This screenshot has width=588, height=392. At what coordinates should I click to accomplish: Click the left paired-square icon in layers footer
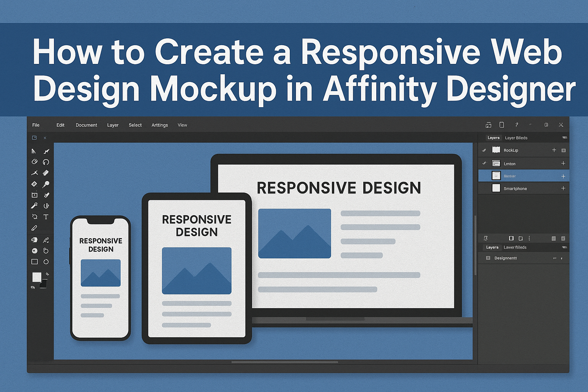pos(511,238)
